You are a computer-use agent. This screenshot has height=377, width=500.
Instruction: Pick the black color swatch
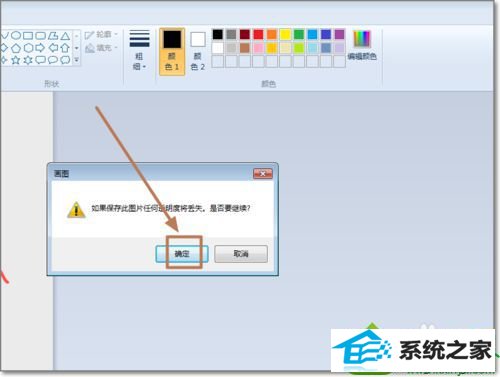point(218,34)
